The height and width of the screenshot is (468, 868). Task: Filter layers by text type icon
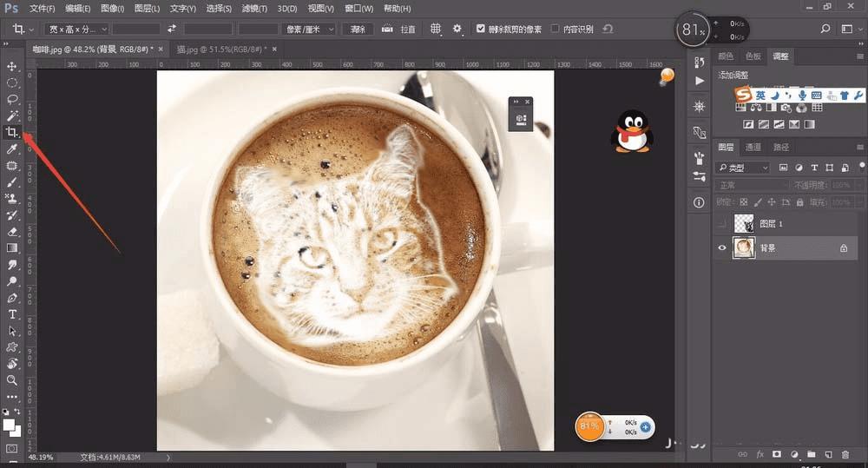point(814,168)
